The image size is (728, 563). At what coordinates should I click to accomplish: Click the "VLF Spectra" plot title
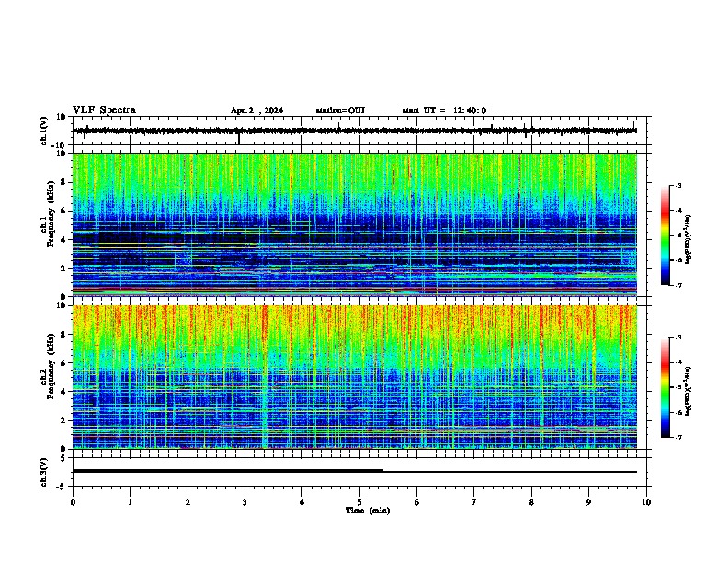(x=104, y=110)
